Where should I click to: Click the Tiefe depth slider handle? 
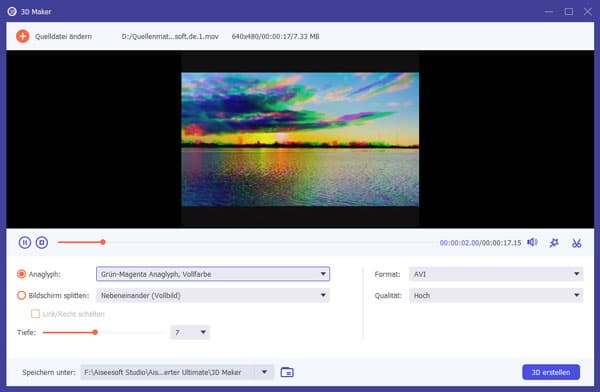(x=95, y=332)
